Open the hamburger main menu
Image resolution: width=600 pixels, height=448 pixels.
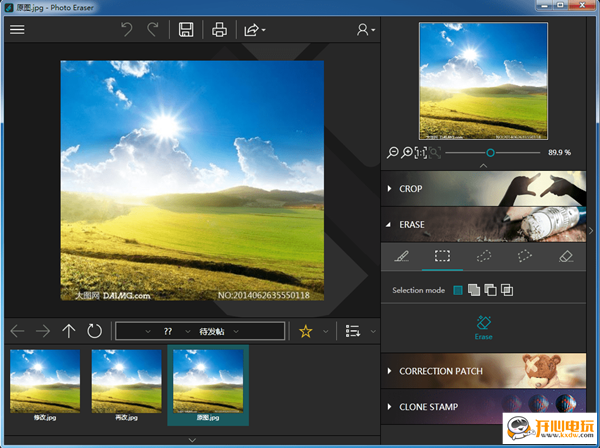(x=17, y=29)
